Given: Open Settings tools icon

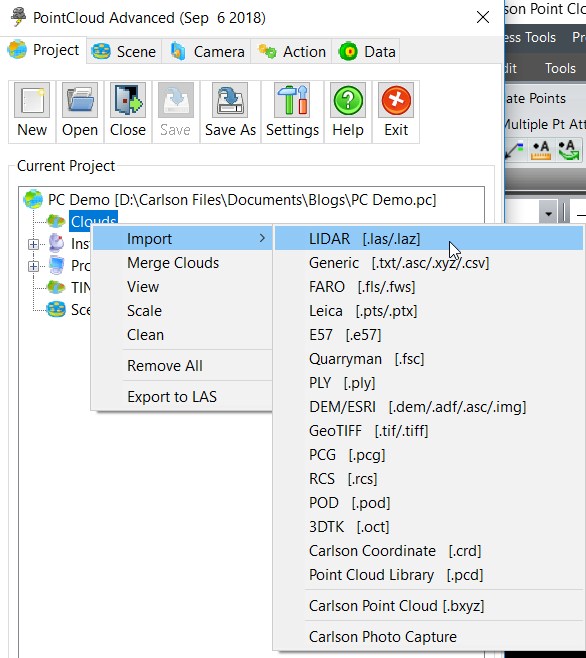Looking at the screenshot, I should pyautogui.click(x=292, y=100).
